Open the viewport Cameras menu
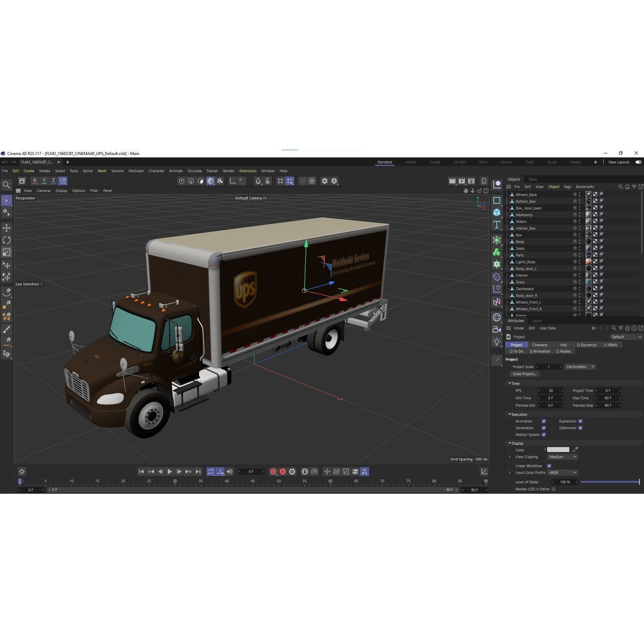The width and height of the screenshot is (644, 644). (44, 191)
